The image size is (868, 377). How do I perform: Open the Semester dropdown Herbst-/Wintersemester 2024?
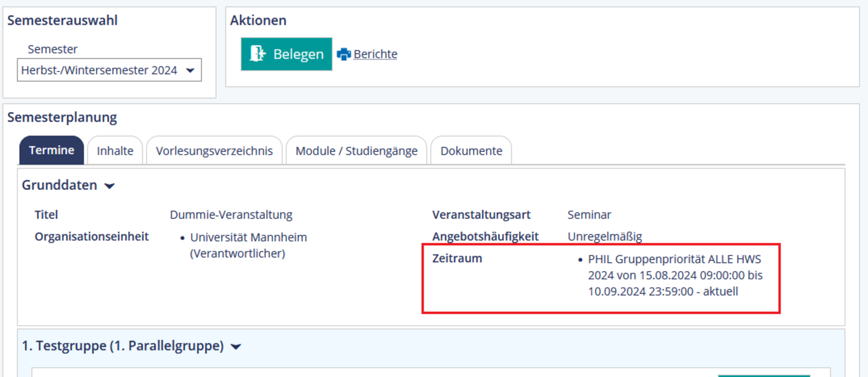[x=109, y=70]
